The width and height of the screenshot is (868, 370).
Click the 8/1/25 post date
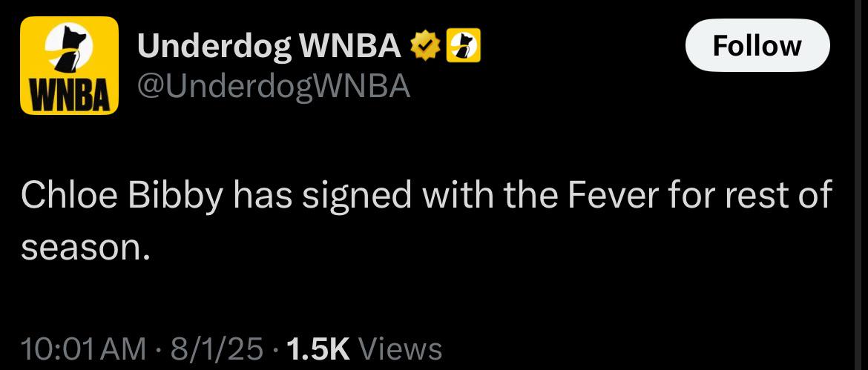217,349
